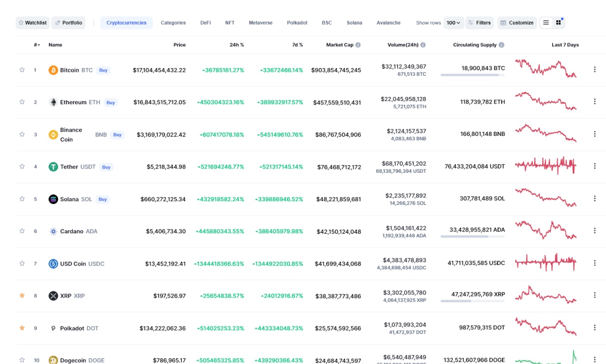This screenshot has height=364, width=606.
Task: Open the Filters panel
Action: (x=480, y=23)
